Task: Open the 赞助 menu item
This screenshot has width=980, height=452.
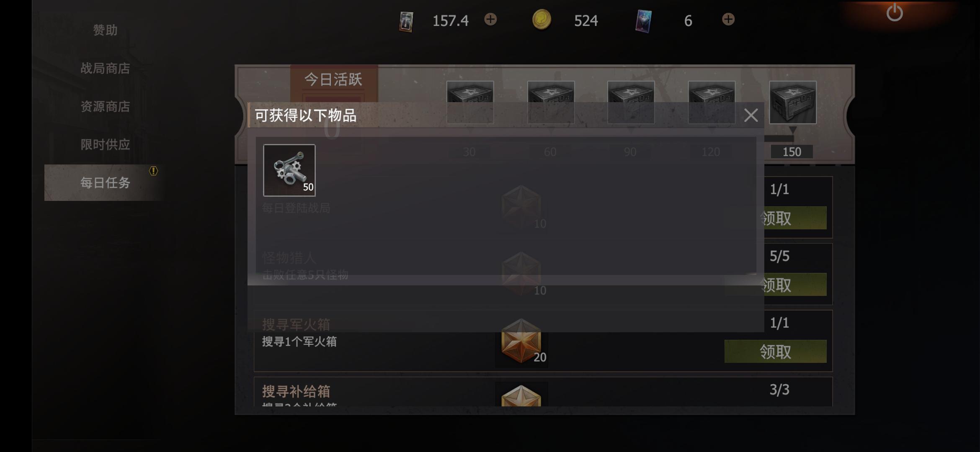Action: pos(105,30)
